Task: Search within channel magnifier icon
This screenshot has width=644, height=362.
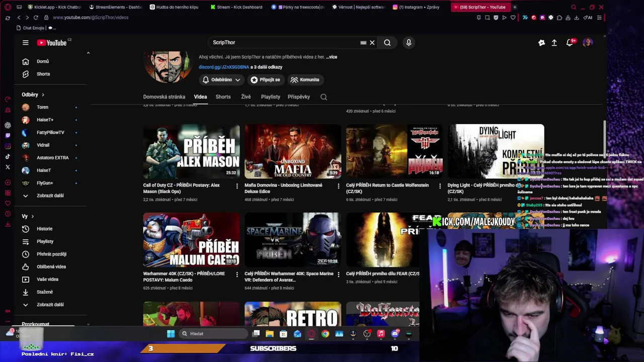Action: click(324, 97)
